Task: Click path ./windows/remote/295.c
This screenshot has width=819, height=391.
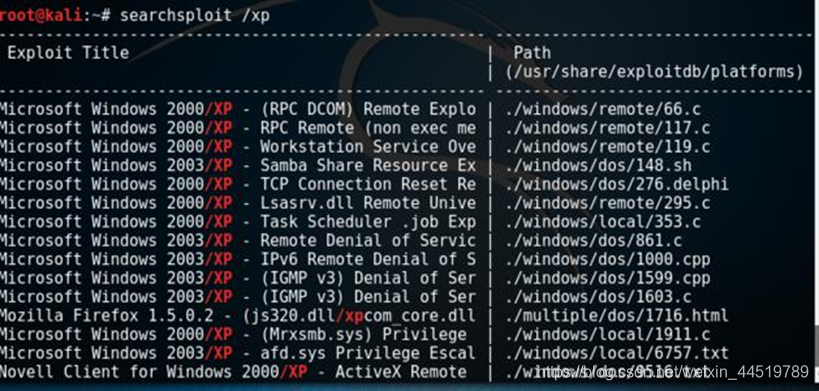Action: tap(607, 203)
